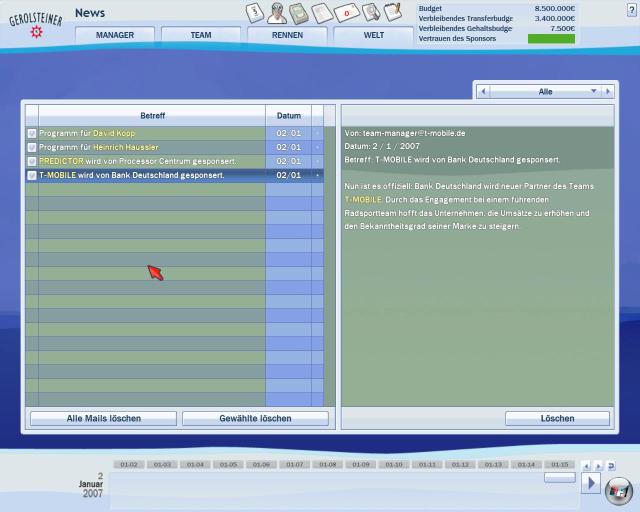Screen dimensions: 640x512
Task: Open the calendar page icon in top toolbar
Action: (x=255, y=13)
